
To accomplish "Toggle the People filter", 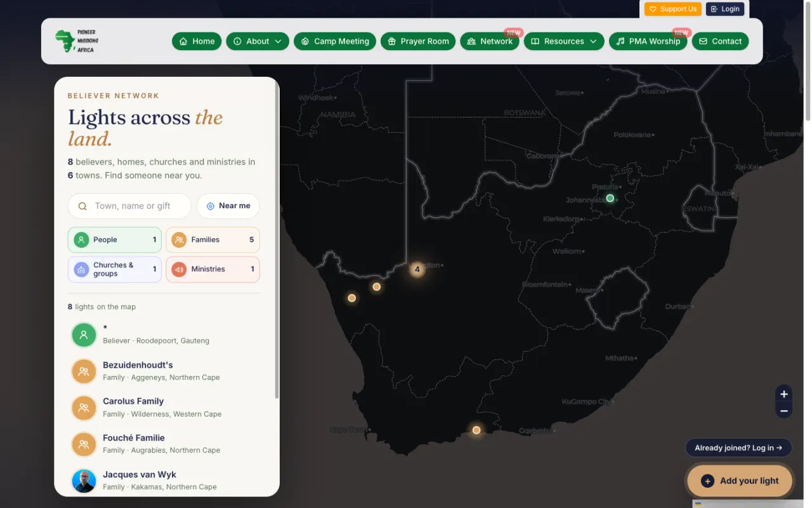I will click(x=115, y=240).
